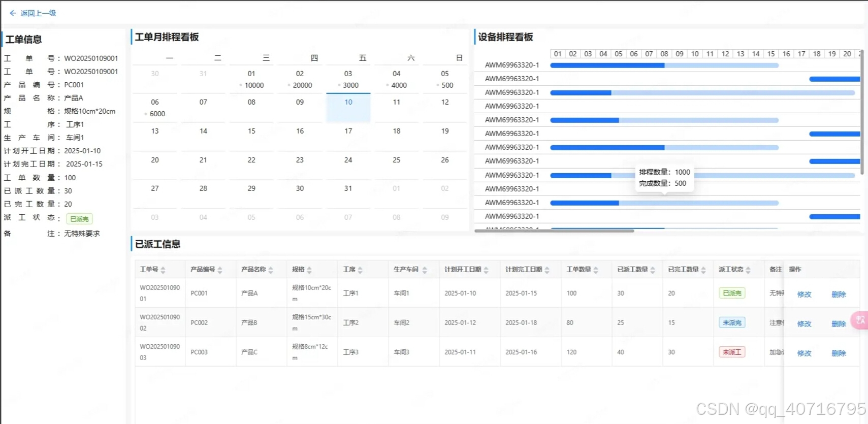
Task: Select calendar day 04 with 4000
Action: pos(397,79)
